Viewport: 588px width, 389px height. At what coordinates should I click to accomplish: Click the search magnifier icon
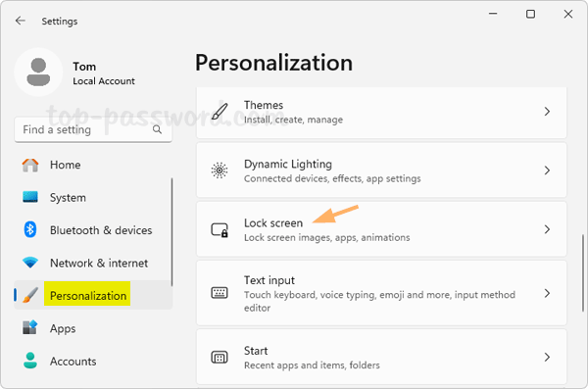(157, 129)
